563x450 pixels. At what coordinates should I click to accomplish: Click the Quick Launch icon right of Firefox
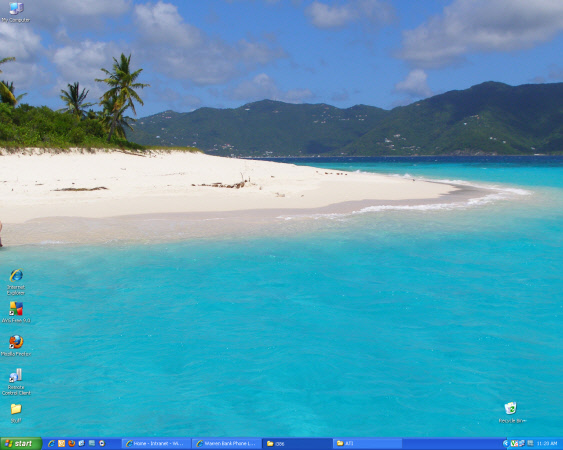click(x=82, y=444)
